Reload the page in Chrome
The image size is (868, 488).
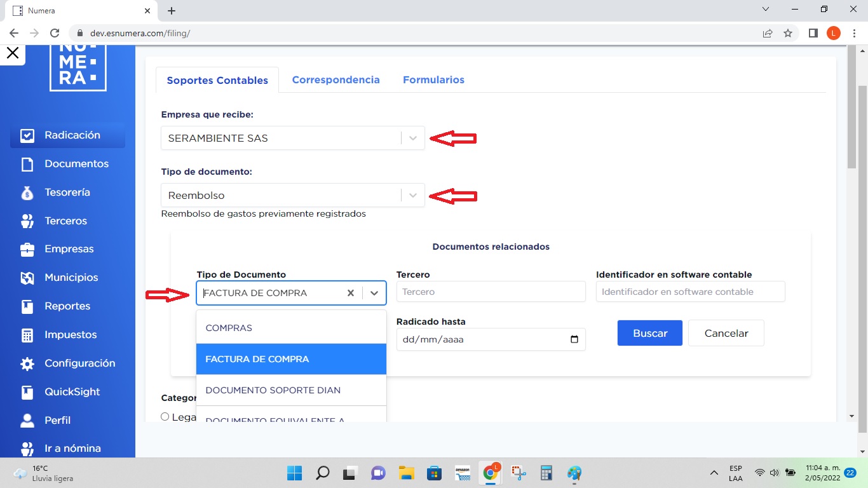click(x=55, y=33)
